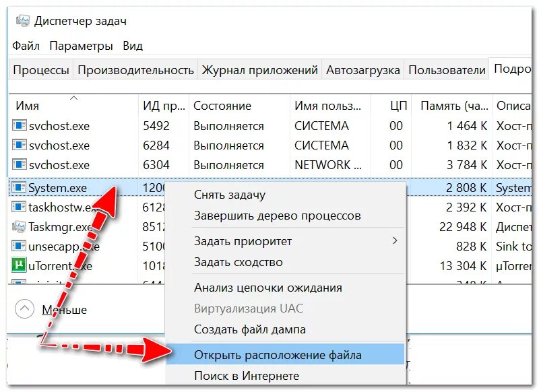Switch to the Журнал приложений tab
Screen dimensions: 539x392
[x=259, y=70]
